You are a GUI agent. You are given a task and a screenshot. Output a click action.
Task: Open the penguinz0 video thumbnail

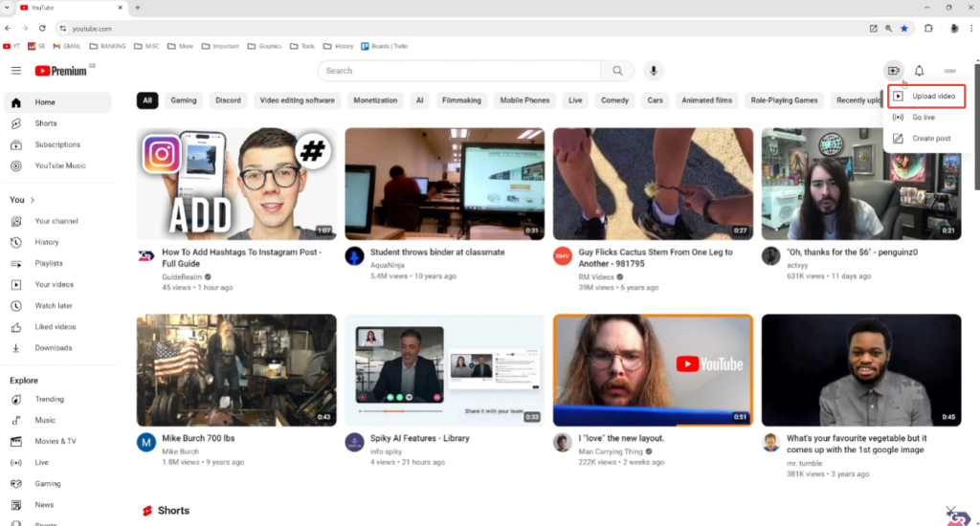click(x=861, y=184)
